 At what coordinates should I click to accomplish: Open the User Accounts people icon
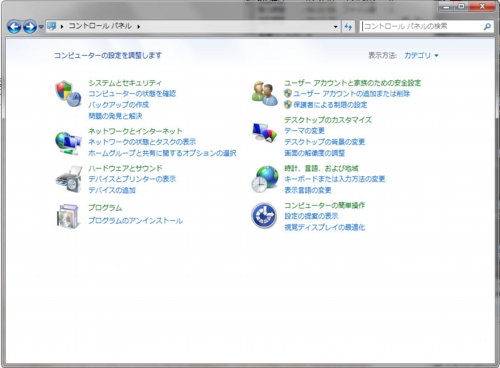pos(265,94)
